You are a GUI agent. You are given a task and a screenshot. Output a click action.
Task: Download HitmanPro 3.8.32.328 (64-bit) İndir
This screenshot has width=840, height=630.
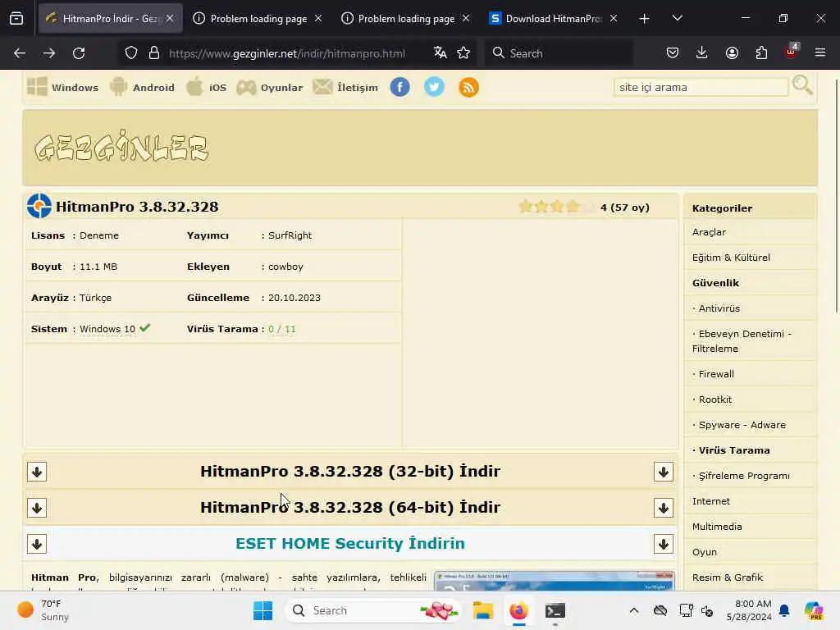(x=350, y=507)
